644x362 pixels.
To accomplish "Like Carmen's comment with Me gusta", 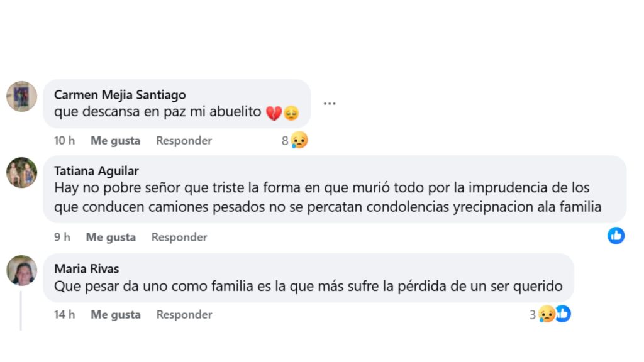I will (x=115, y=140).
